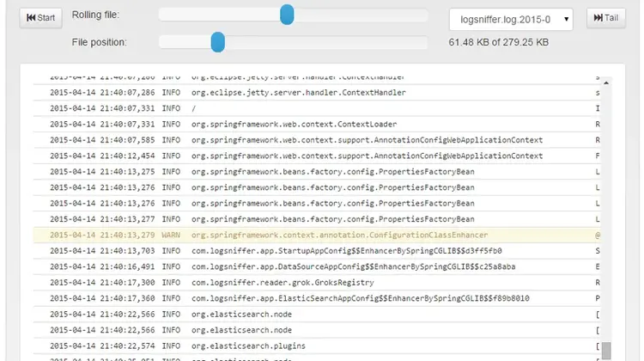Select the 21:40:07,585 AnnotationConfigWebApplicationContext entry
Image resolution: width=644 pixels, height=361 pixels.
pyautogui.click(x=317, y=140)
